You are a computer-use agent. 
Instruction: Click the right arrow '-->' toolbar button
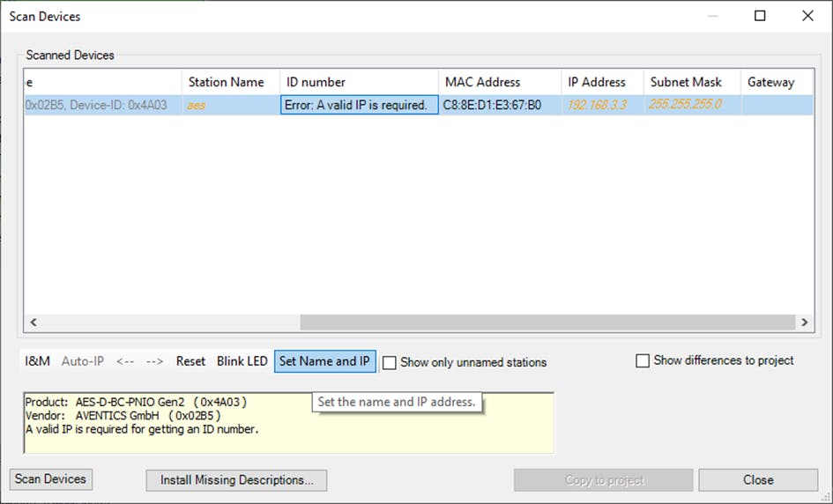tap(155, 361)
